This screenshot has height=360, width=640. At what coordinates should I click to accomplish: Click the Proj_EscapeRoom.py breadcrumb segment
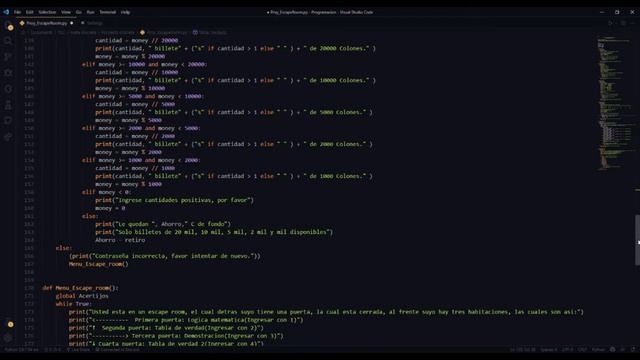click(163, 32)
